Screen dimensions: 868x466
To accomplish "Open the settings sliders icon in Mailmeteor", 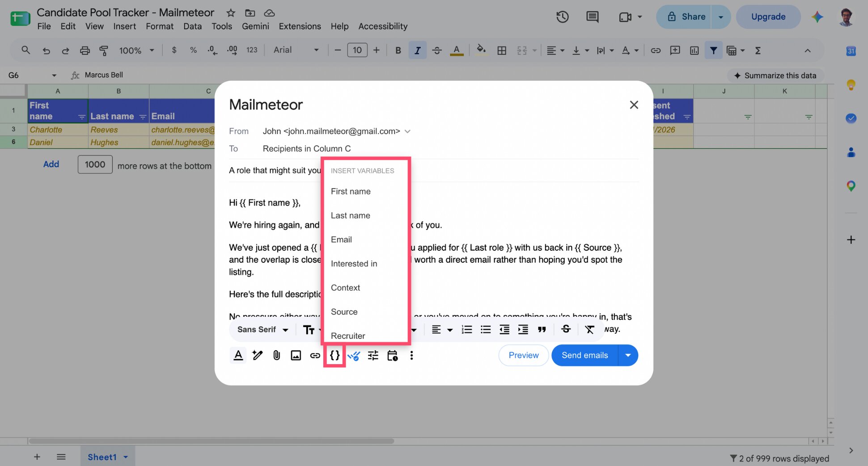I will (373, 355).
